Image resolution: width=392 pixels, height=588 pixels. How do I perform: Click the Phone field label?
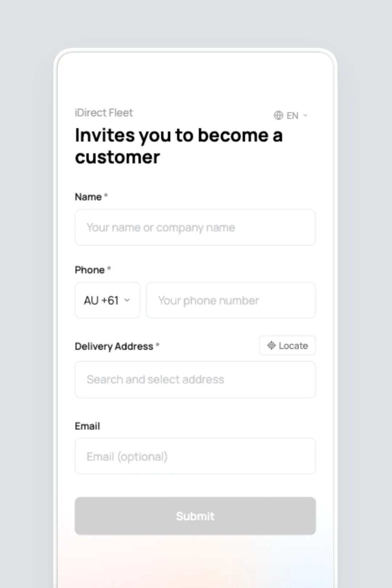tap(90, 270)
